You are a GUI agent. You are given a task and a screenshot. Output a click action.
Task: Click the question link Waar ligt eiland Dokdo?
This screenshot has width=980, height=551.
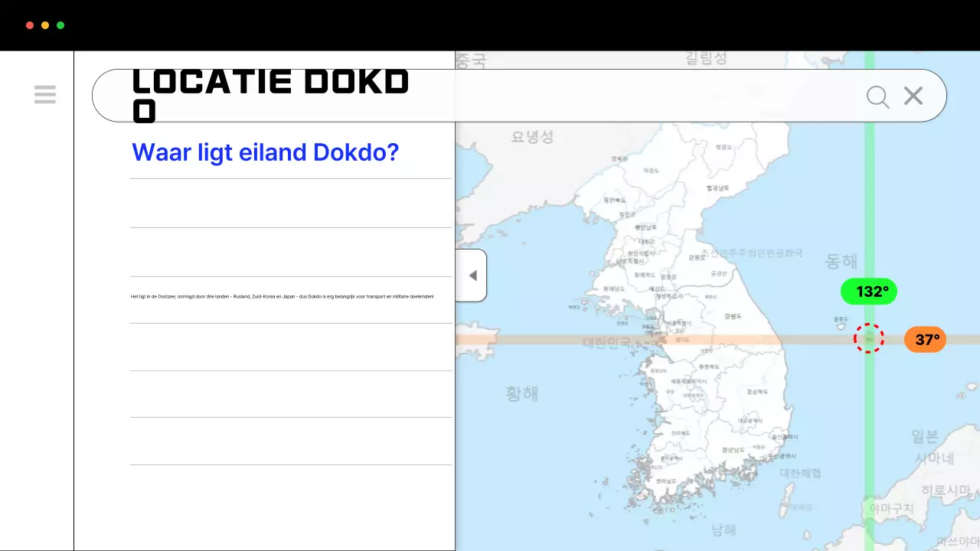tap(266, 152)
